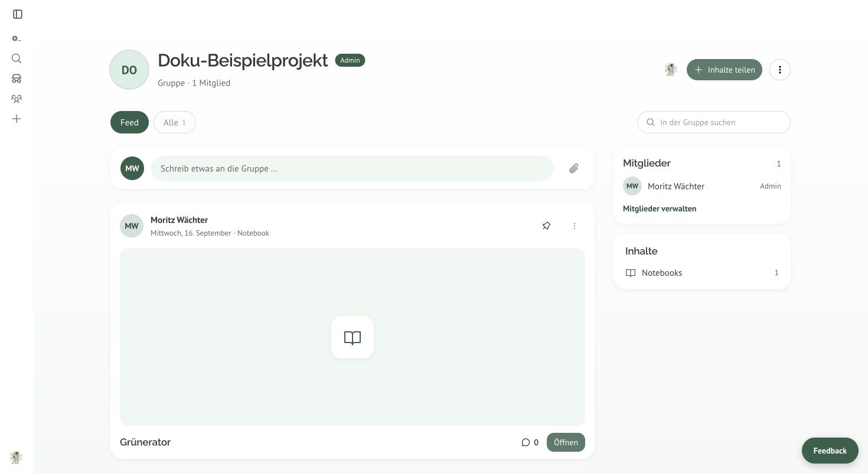
Task: Open the Mitglieder verwalten link
Action: pyautogui.click(x=660, y=208)
